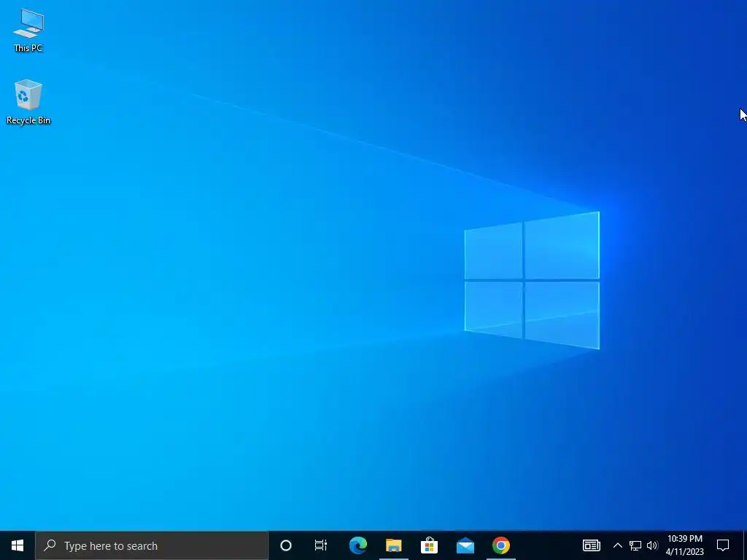The width and height of the screenshot is (747, 560).
Task: Open Task View on the taskbar
Action: 321,545
